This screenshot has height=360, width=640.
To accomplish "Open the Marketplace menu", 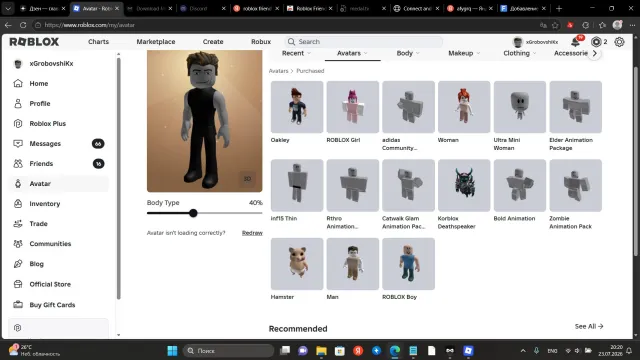I will (156, 42).
